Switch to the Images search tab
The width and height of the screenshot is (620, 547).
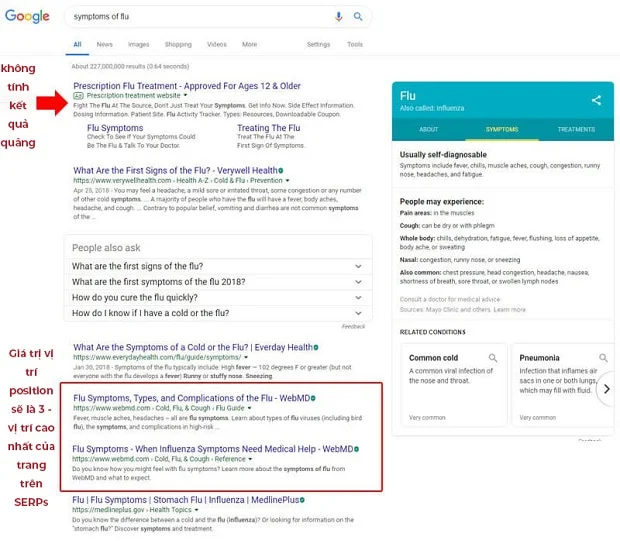click(x=138, y=44)
